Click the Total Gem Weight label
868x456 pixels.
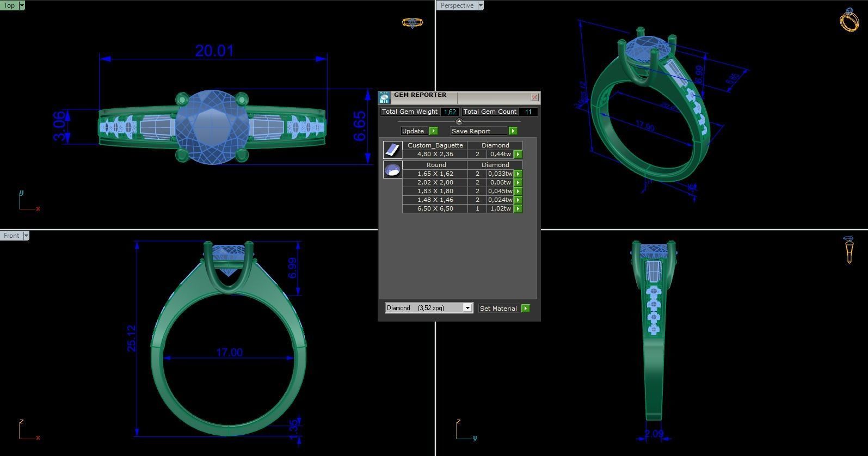click(x=409, y=112)
